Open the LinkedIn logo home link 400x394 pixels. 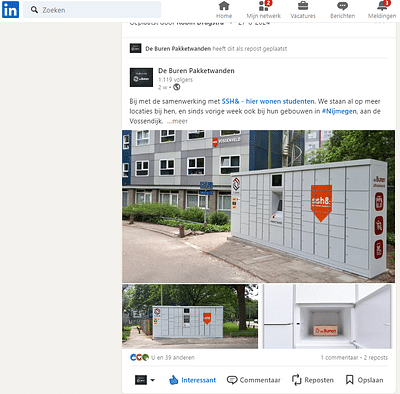pyautogui.click(x=10, y=10)
